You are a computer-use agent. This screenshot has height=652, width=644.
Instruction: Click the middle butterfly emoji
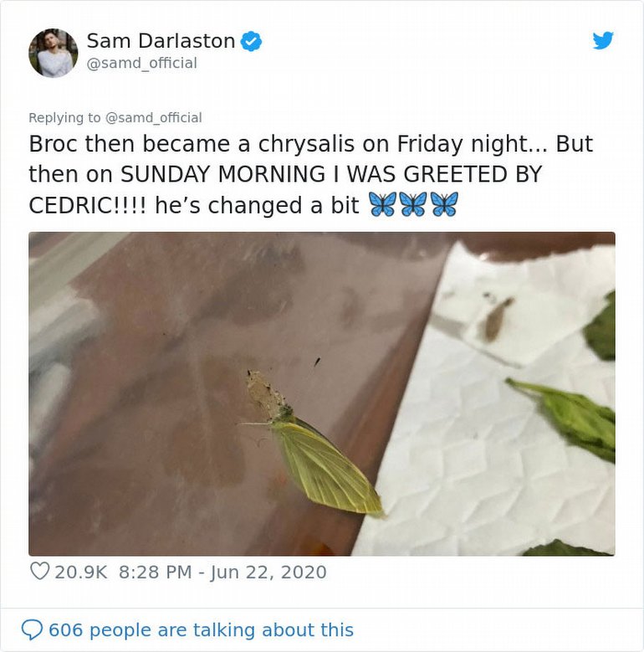pyautogui.click(x=413, y=205)
